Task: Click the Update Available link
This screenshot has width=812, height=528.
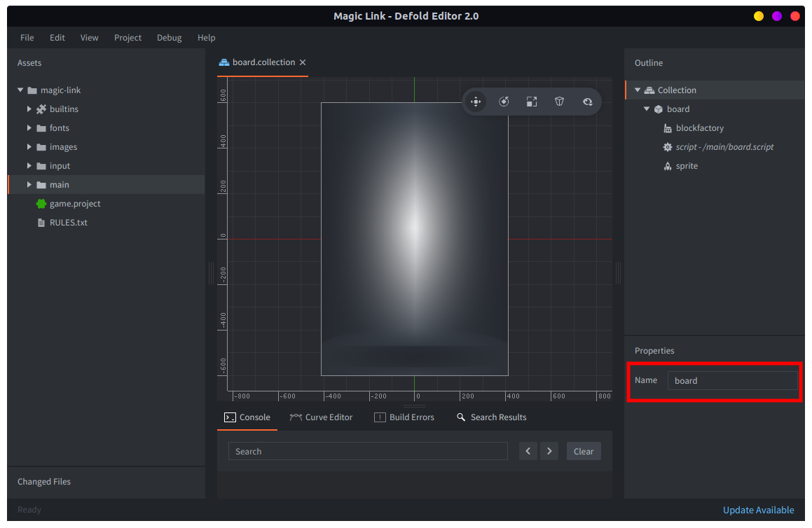Action: coord(758,510)
